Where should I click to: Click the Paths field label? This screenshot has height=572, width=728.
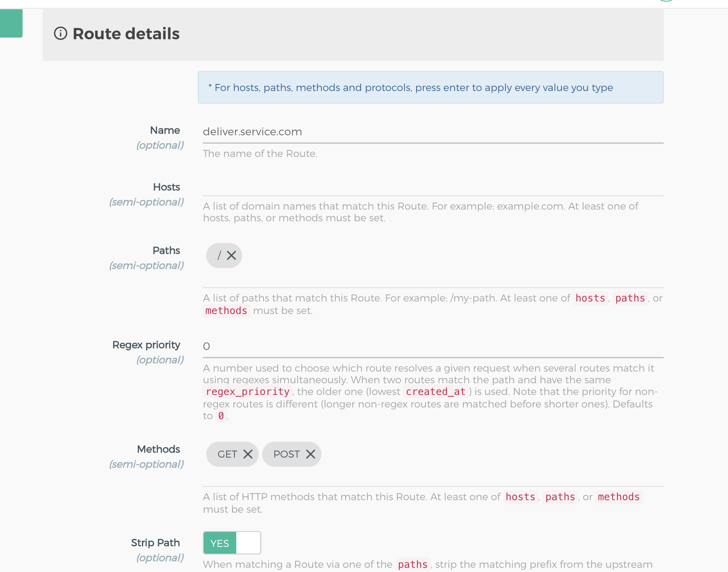166,251
